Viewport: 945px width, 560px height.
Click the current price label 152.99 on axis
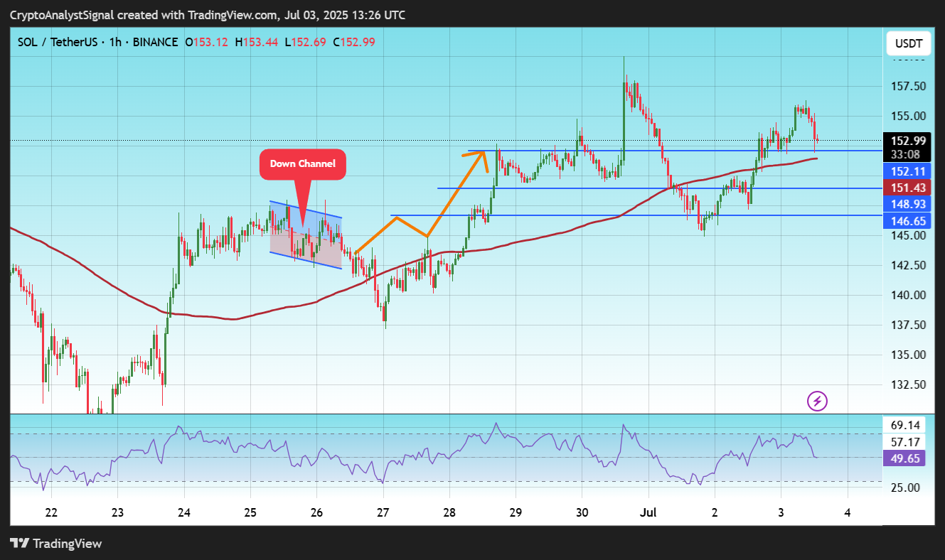click(907, 141)
